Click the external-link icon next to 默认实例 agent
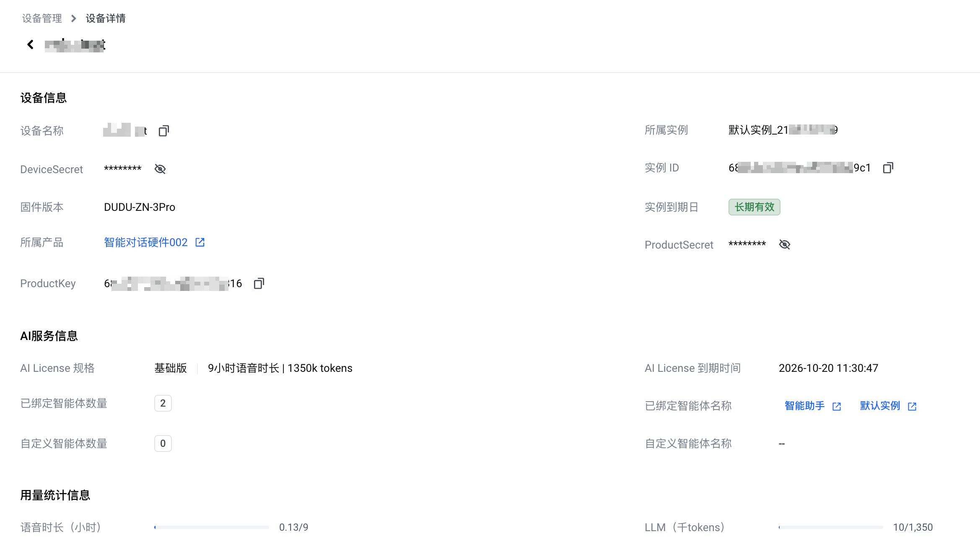Screen dimensions: 980x555 coord(912,406)
